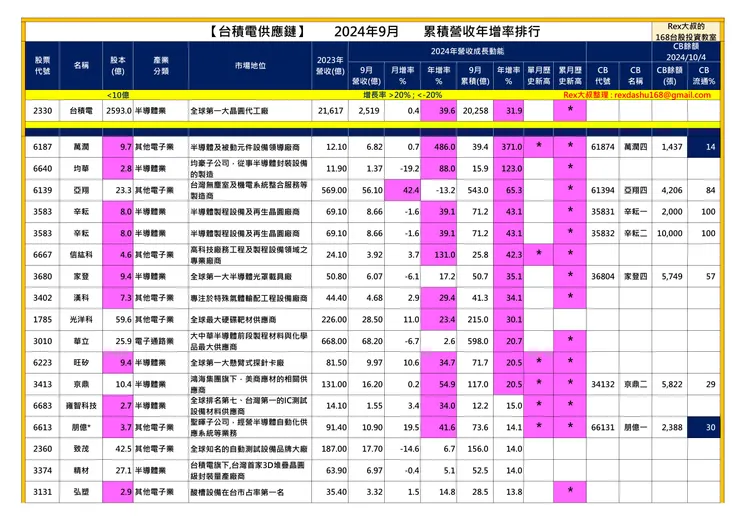This screenshot has height=523, width=740.
Task: Select the 123.0 cumulative growth cell
Action: pyautogui.click(x=509, y=169)
